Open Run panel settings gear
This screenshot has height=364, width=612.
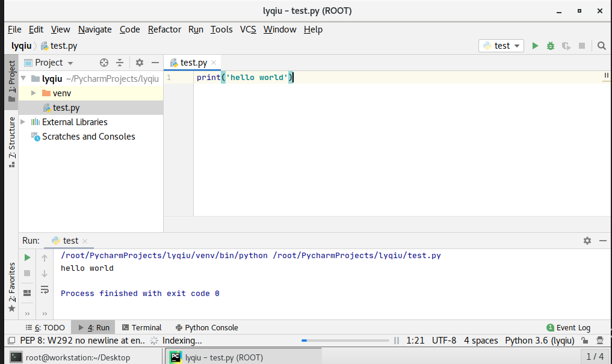[587, 241]
